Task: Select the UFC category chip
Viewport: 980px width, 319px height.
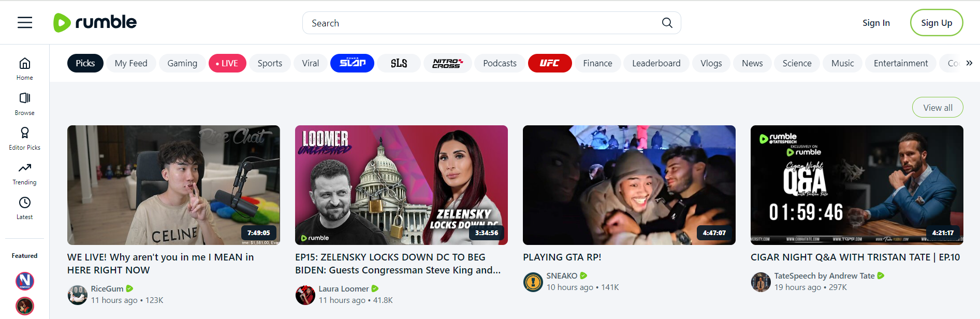Action: tap(549, 63)
